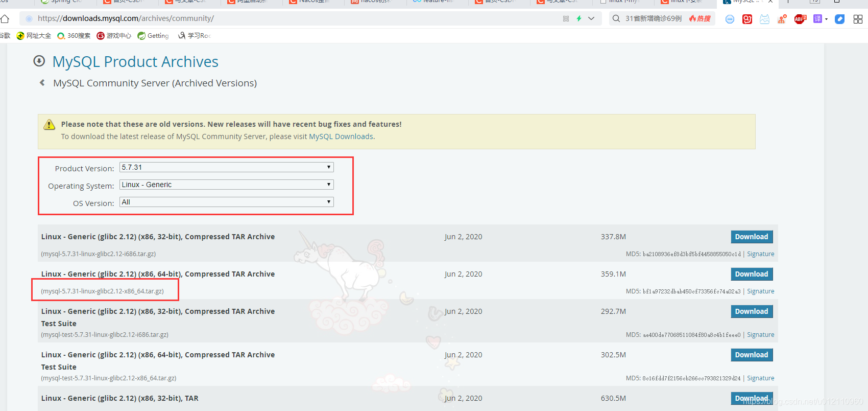Click filename mysql-5.7.31-linux-glibc2.12-i686.tar.gz
Viewport: 868px width, 411px height.
coord(99,254)
